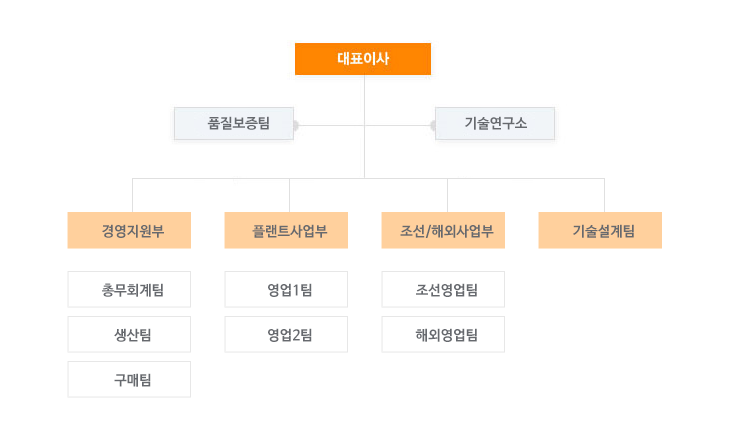Select the 품질보증팀 box
Screen dimensions: 730x435
point(234,123)
